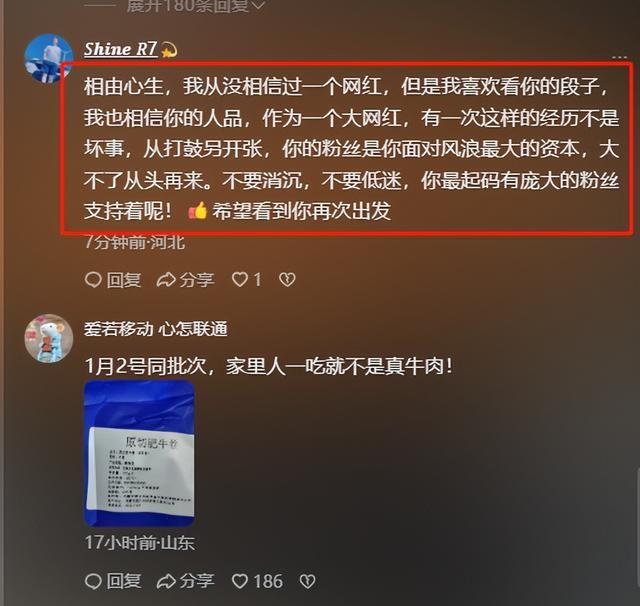Image resolution: width=640 pixels, height=606 pixels.
Task: Expand the 180 hidden replies
Action: pyautogui.click(x=195, y=6)
